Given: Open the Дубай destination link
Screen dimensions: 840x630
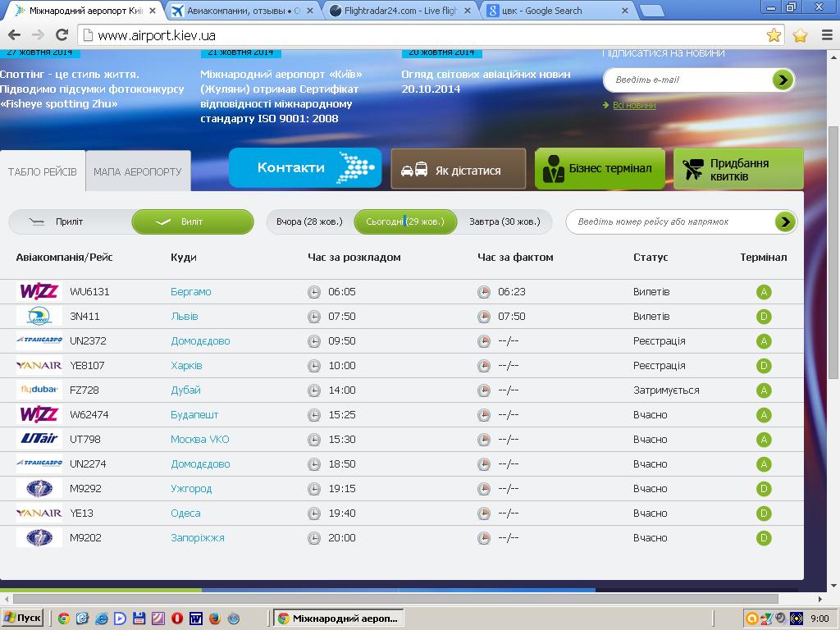Looking at the screenshot, I should coord(185,390).
